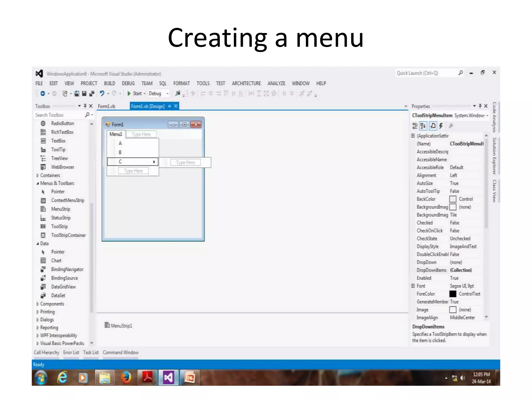Open Firefox from the taskbar
This screenshot has width=532, height=399.
[126, 377]
